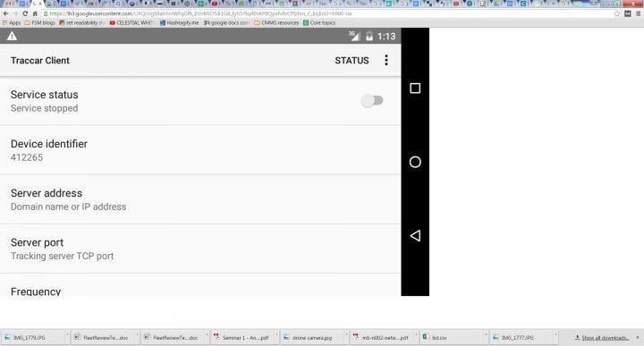Viewport: 644px width, 346px height.
Task: Open the Server port setting
Action: coord(200,249)
